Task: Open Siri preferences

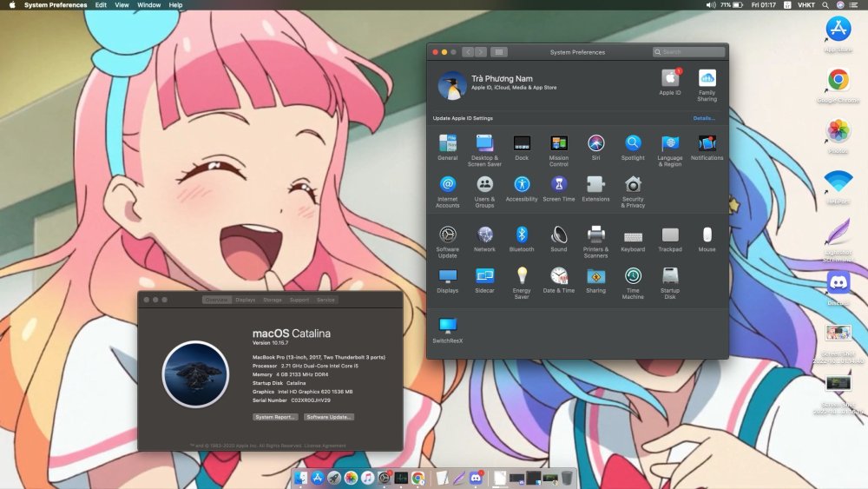Action: tap(595, 148)
